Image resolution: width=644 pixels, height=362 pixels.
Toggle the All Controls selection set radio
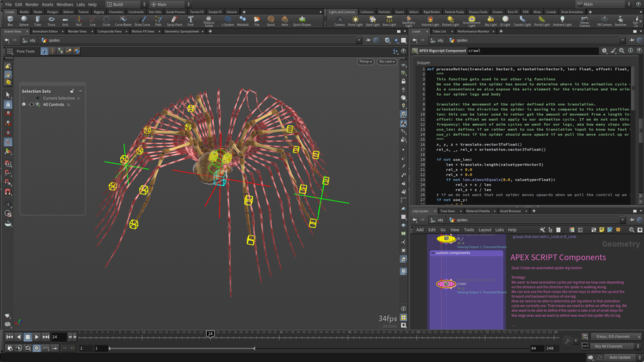click(24, 104)
